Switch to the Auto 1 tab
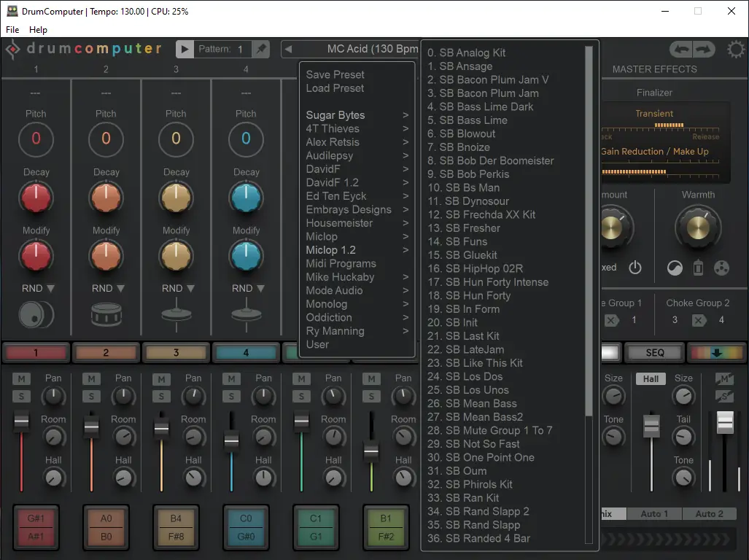Screen dimensions: 749x560 point(654,513)
